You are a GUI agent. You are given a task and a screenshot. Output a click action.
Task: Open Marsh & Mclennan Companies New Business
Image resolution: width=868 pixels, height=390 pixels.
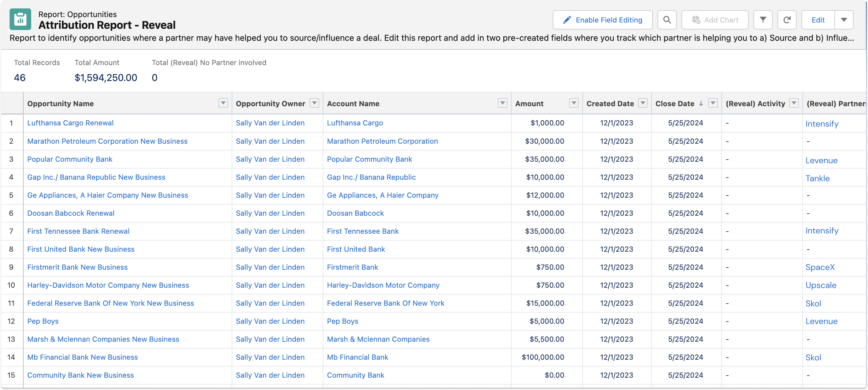[103, 339]
